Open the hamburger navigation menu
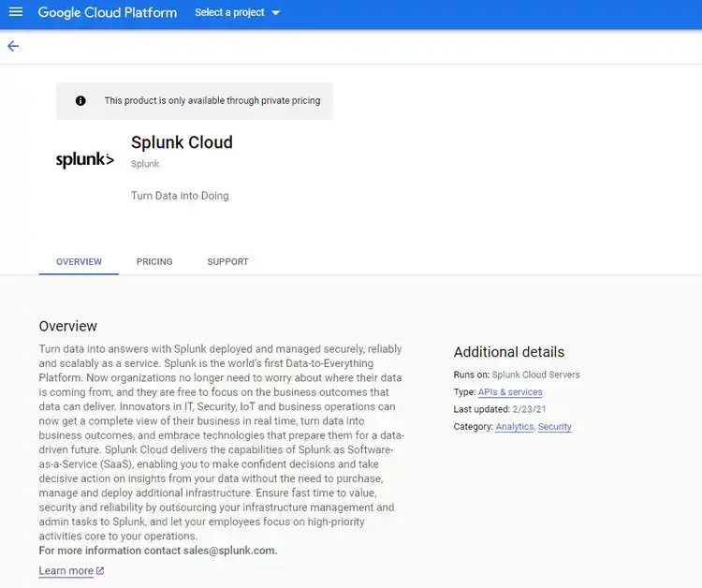This screenshot has width=702, height=588. (x=15, y=12)
